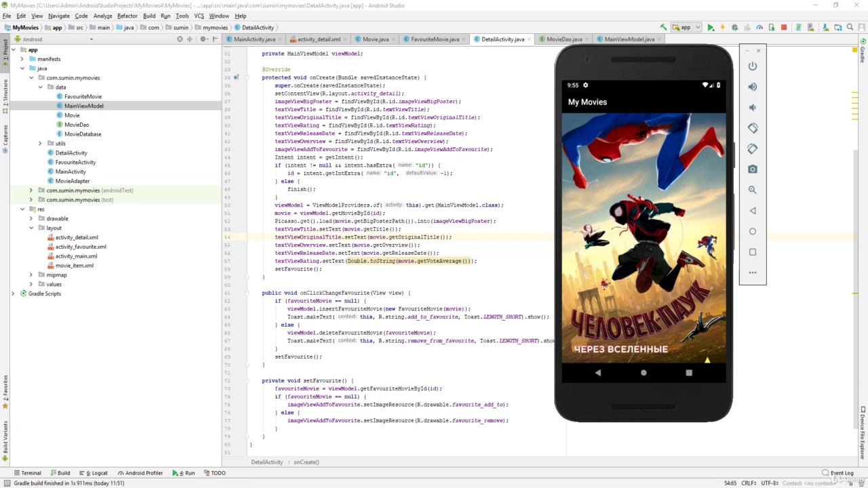Open the app run configuration dropdown
This screenshot has width=868, height=488.
click(x=686, y=28)
